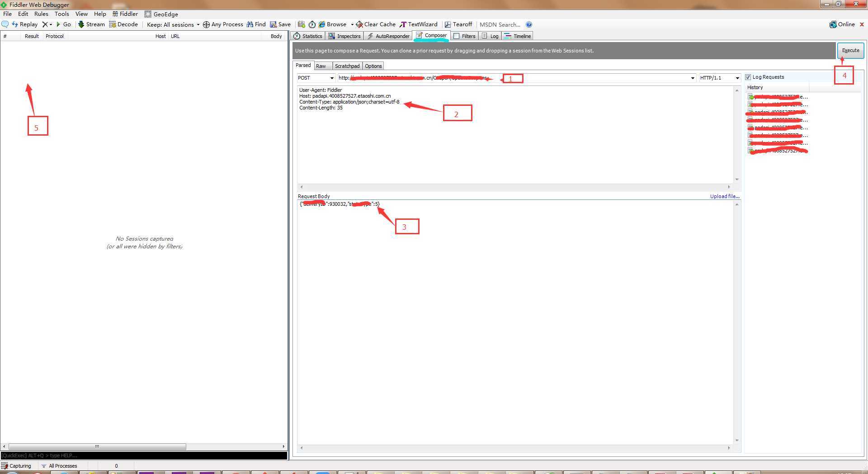Open the Tools menu
This screenshot has width=868, height=474.
[62, 14]
